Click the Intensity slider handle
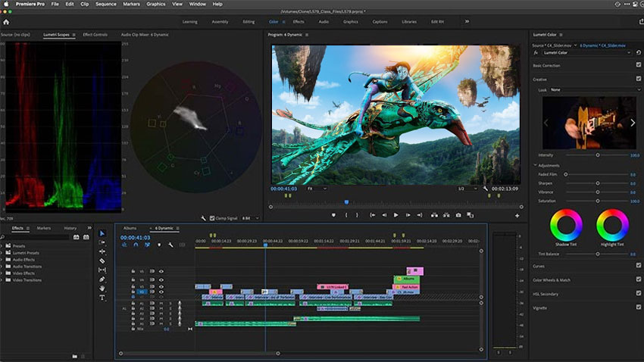This screenshot has width=644, height=362. (598, 155)
